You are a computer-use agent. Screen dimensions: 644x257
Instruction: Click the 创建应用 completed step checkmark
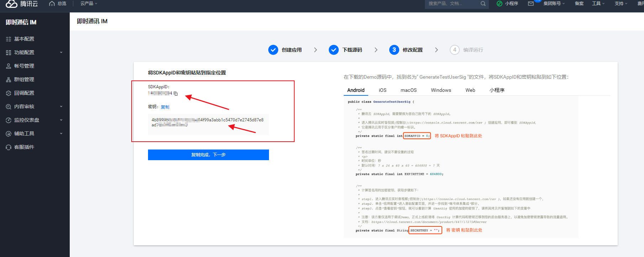click(x=273, y=50)
